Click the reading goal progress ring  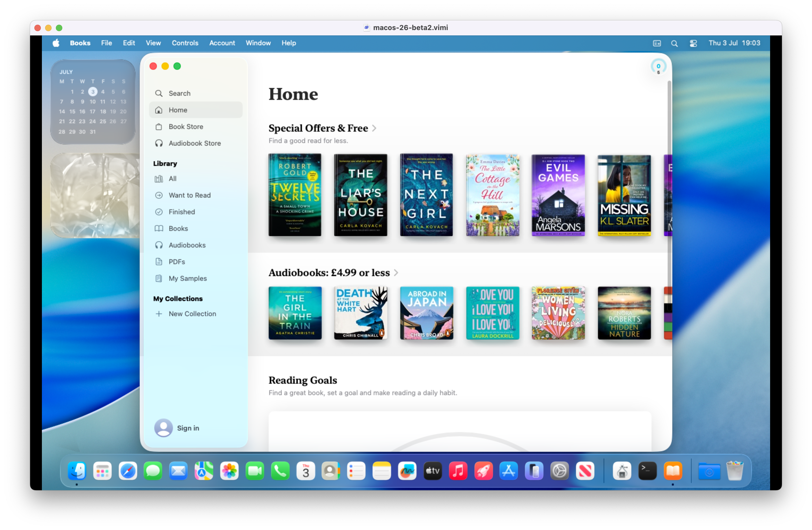658,67
